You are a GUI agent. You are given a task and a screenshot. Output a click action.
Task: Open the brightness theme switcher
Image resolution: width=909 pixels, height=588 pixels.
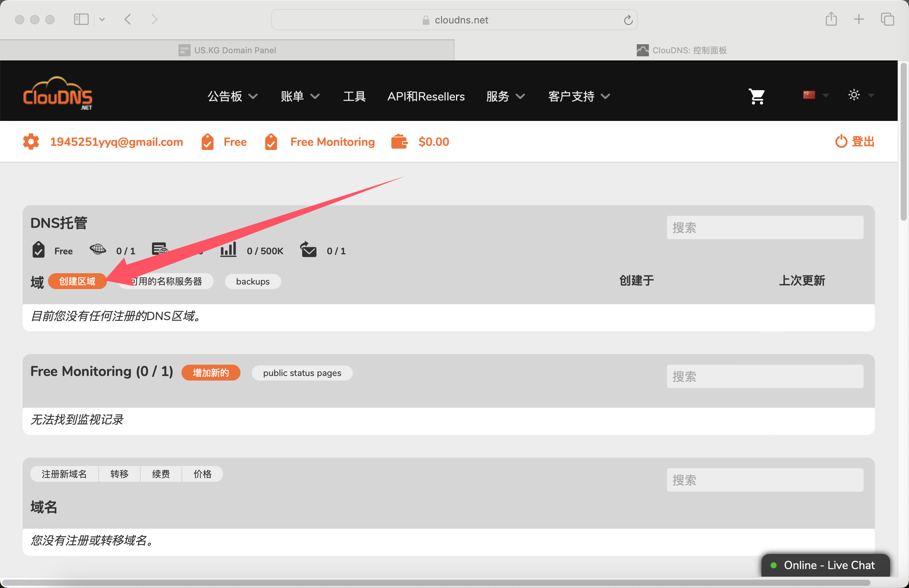tap(861, 95)
